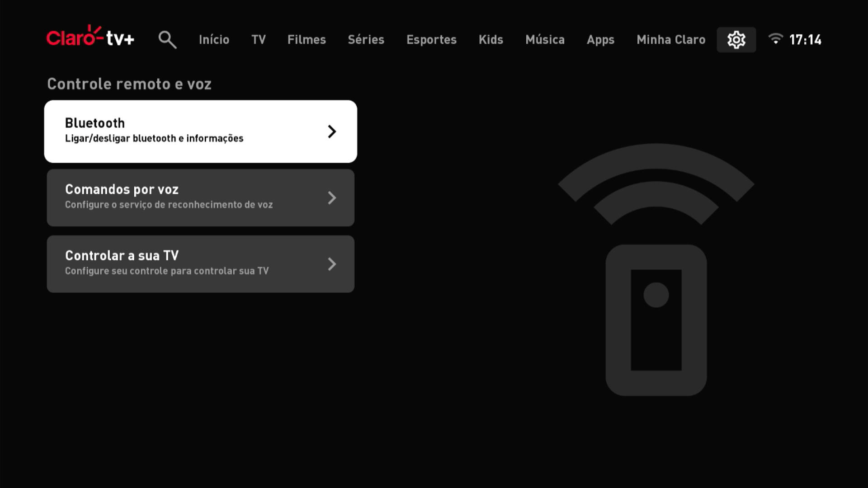Viewport: 868px width, 488px height.
Task: Open the Séries section
Action: 366,40
